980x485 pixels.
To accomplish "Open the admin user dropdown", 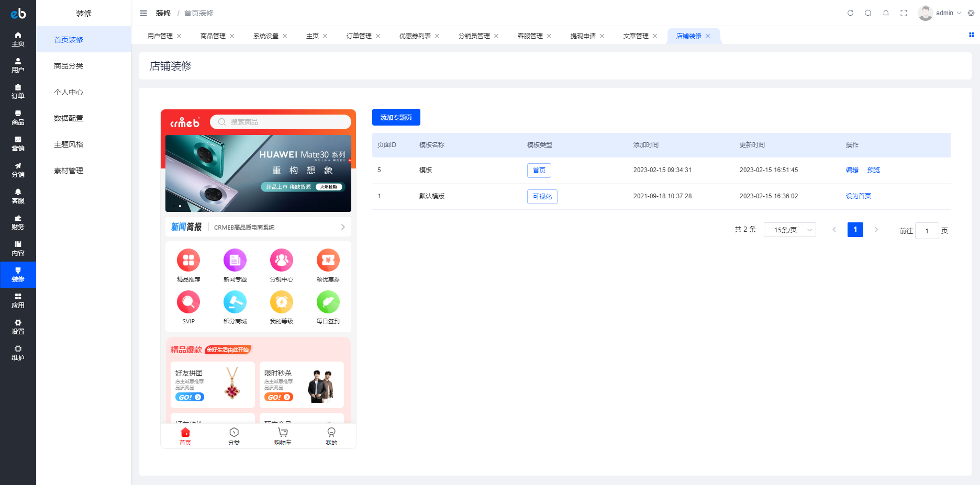I will [940, 13].
